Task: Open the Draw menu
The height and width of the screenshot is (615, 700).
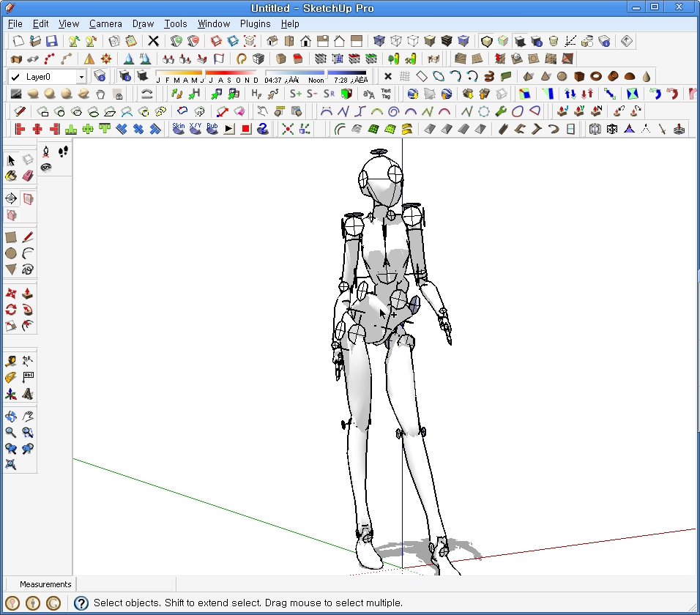Action: point(143,23)
